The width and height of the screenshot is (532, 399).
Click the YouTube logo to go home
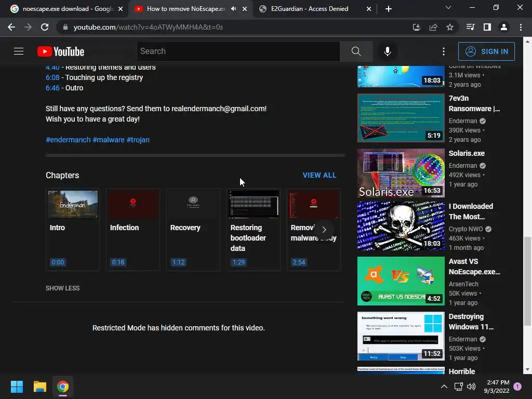click(x=61, y=51)
